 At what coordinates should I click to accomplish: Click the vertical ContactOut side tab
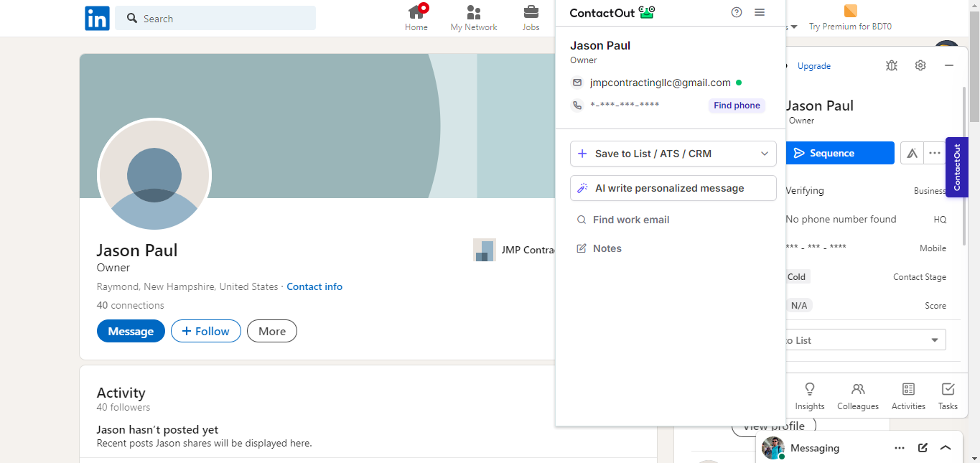tap(956, 167)
